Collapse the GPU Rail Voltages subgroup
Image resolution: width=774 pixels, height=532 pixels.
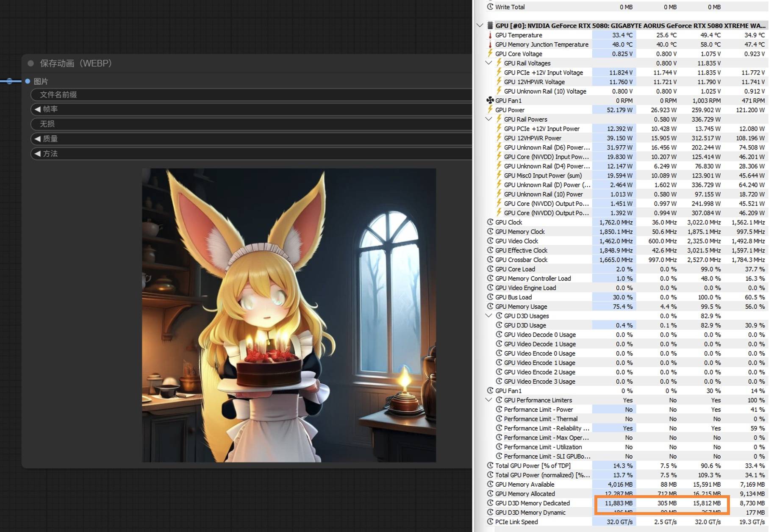488,63
